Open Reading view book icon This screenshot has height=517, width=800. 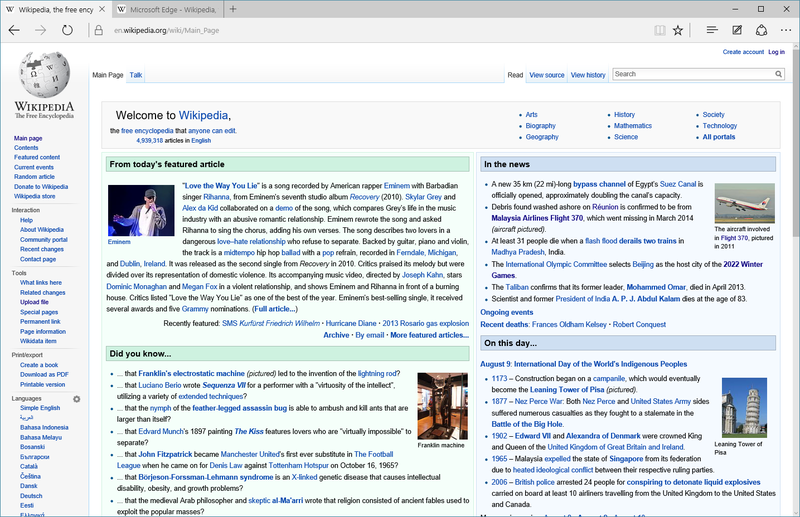click(x=660, y=30)
